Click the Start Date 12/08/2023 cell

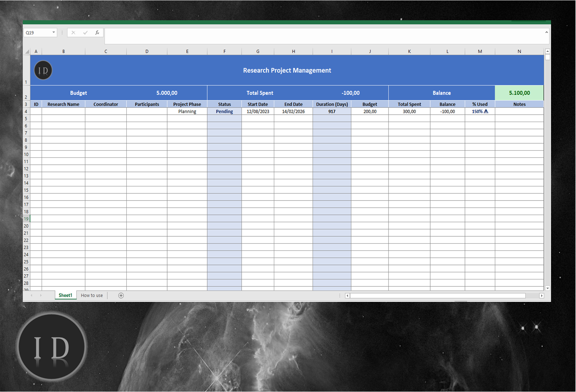258,111
